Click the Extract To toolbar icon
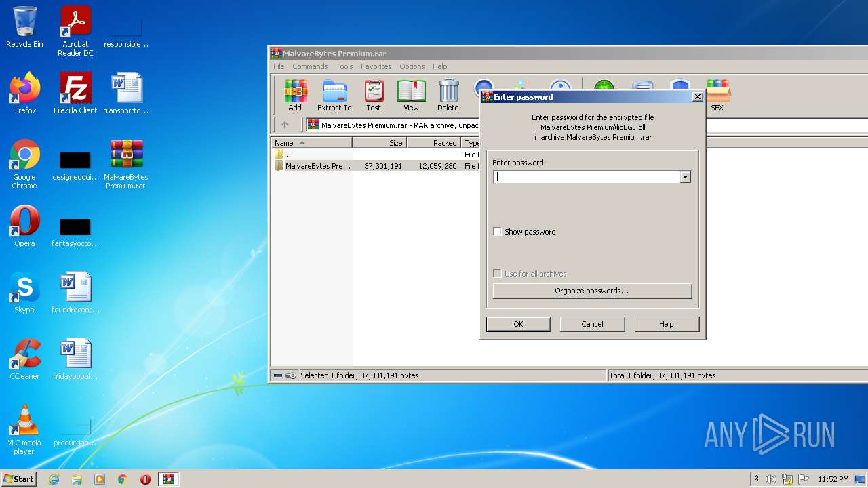Screen dimensions: 868x488 point(334,96)
